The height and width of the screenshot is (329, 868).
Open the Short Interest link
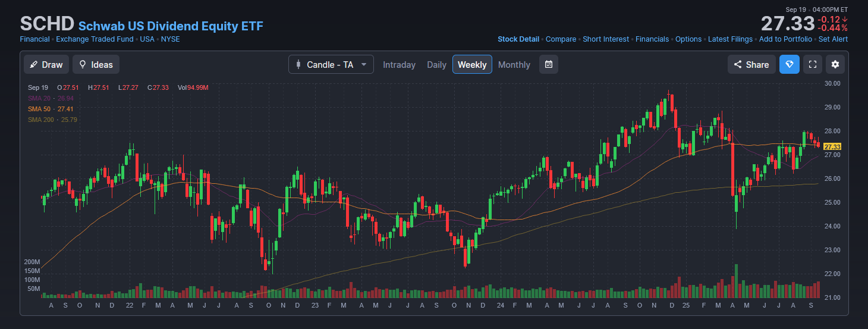[605, 39]
